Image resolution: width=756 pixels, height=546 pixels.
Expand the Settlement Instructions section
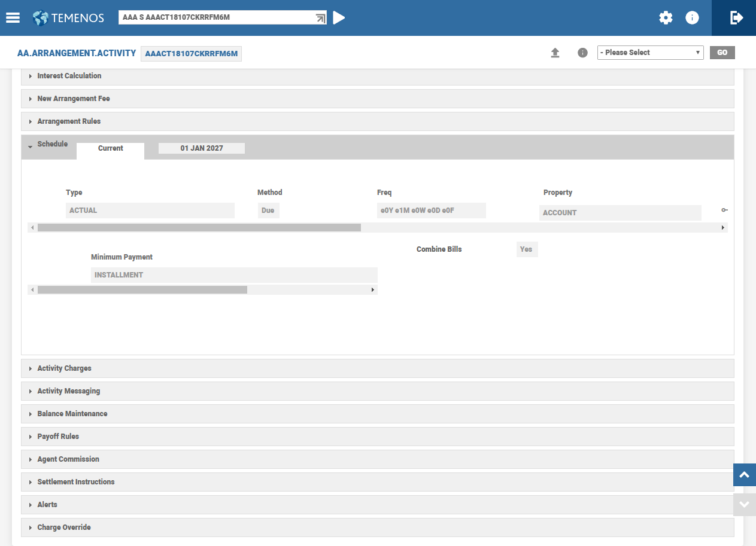click(x=75, y=482)
